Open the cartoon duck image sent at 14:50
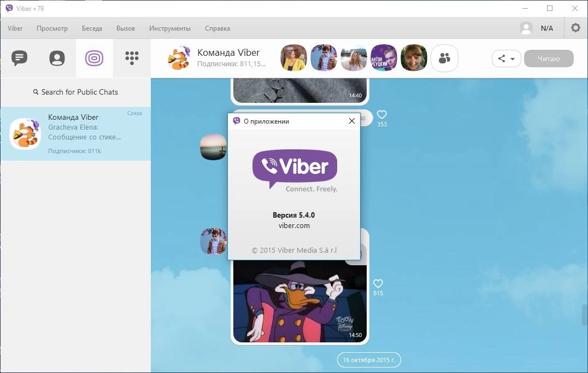 [299, 301]
